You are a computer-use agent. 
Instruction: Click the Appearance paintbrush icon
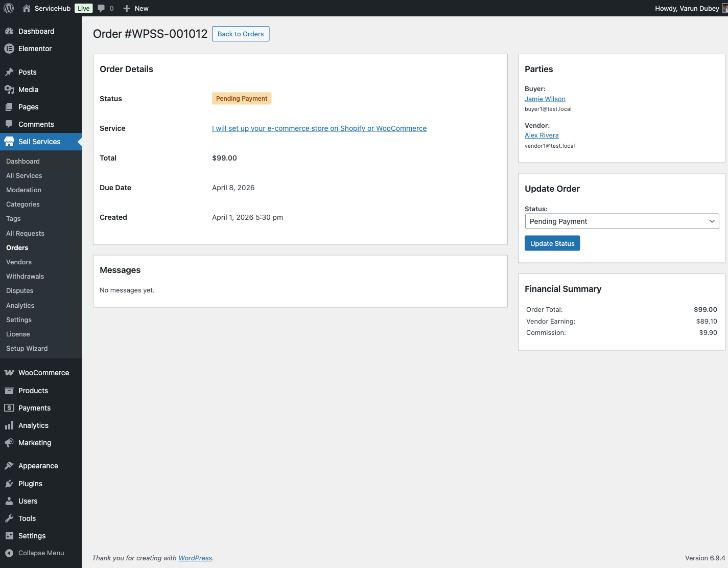(9, 466)
